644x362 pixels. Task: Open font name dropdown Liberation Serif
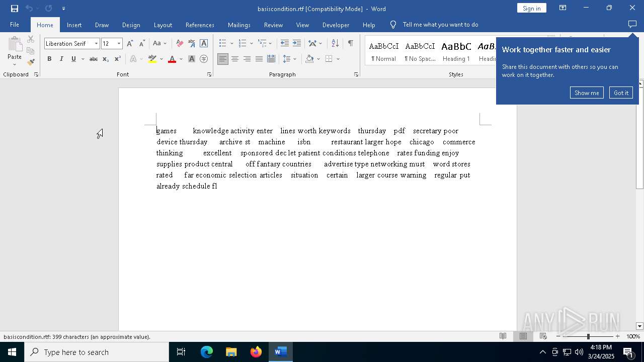[x=96, y=44]
